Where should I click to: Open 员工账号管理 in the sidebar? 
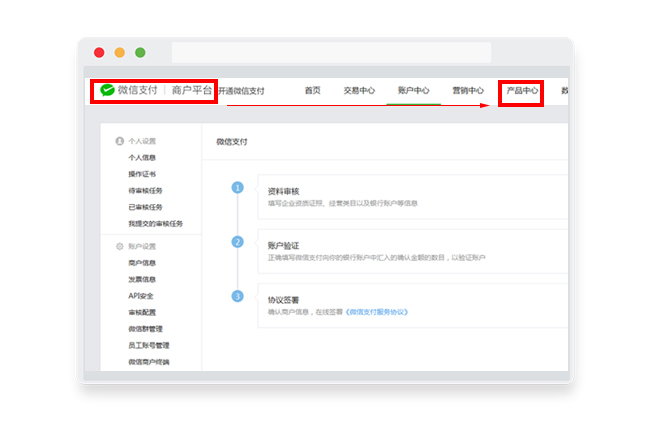pos(149,345)
